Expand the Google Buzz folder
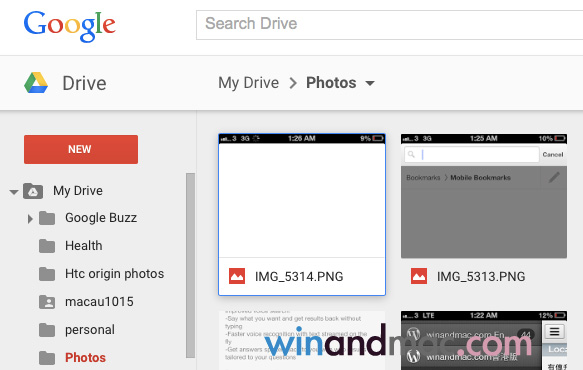 [30, 219]
